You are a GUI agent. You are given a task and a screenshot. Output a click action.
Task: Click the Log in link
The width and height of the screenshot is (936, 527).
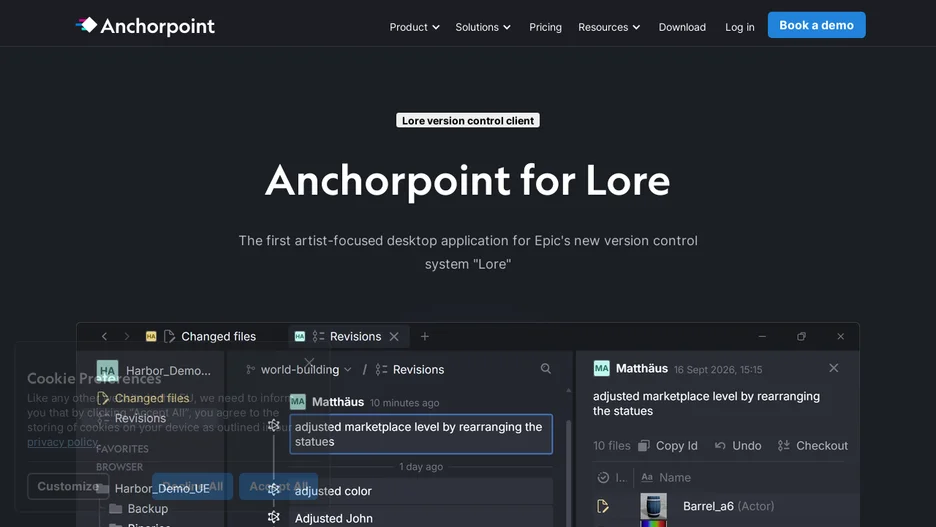pyautogui.click(x=740, y=27)
